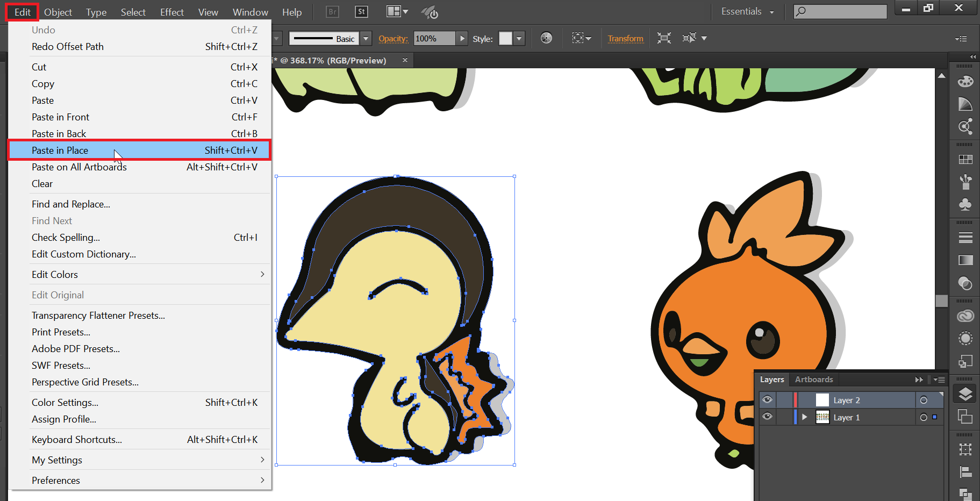The image size is (980, 501).
Task: Open the Color Guide panel icon
Action: (x=965, y=104)
